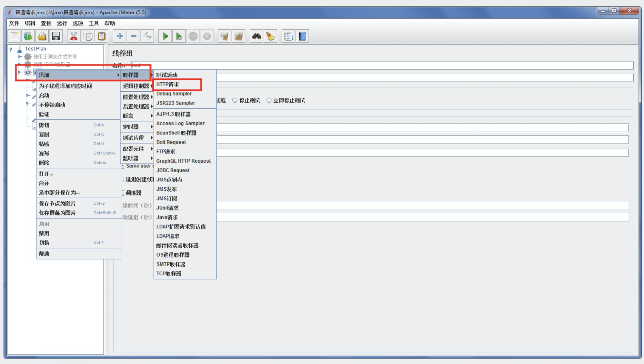Open the 前置处理器 submenu
The width and height of the screenshot is (644, 364).
tap(137, 97)
